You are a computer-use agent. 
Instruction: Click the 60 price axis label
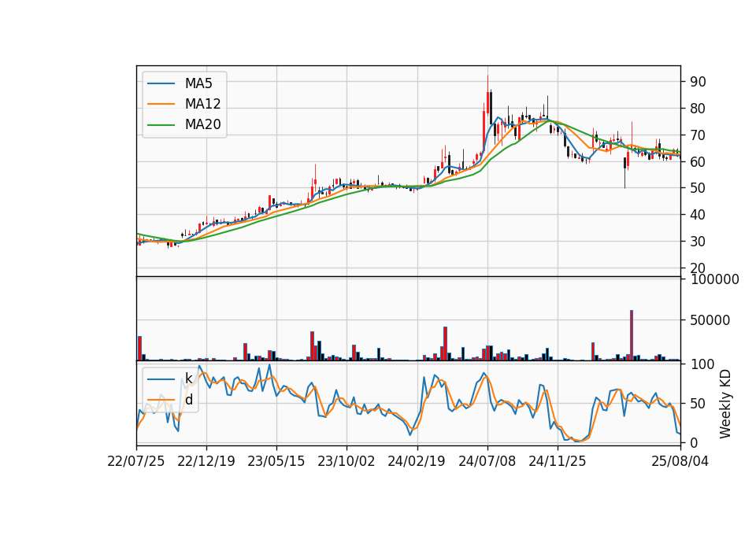coord(698,162)
